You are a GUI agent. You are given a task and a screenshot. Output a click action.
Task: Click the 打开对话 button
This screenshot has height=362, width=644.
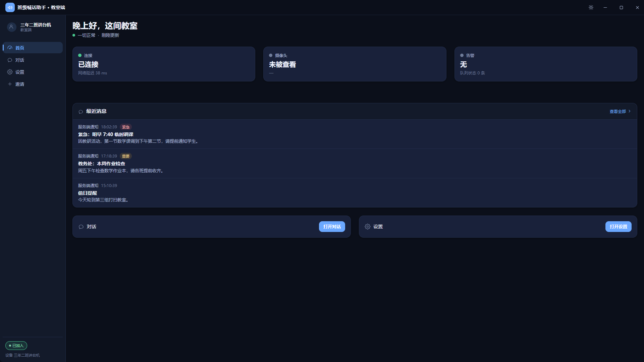tap(332, 227)
